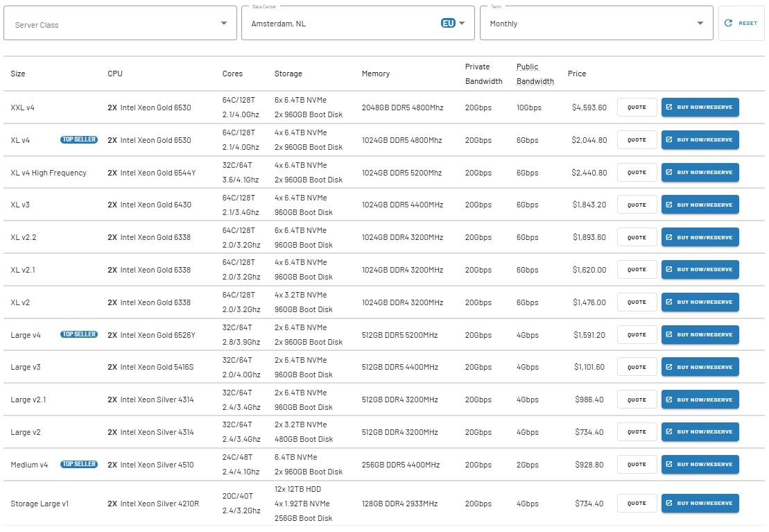Click the reset refresh icon
The image size is (769, 532).
click(x=728, y=23)
